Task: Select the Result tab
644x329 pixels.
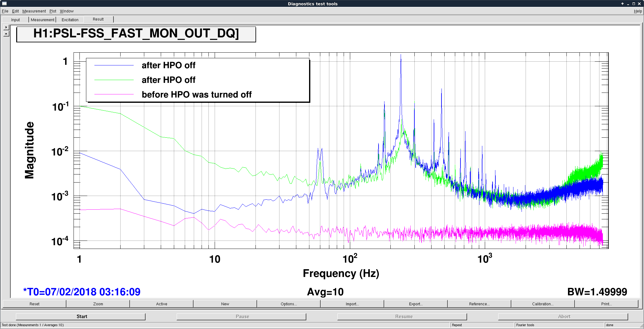Action: [x=98, y=19]
